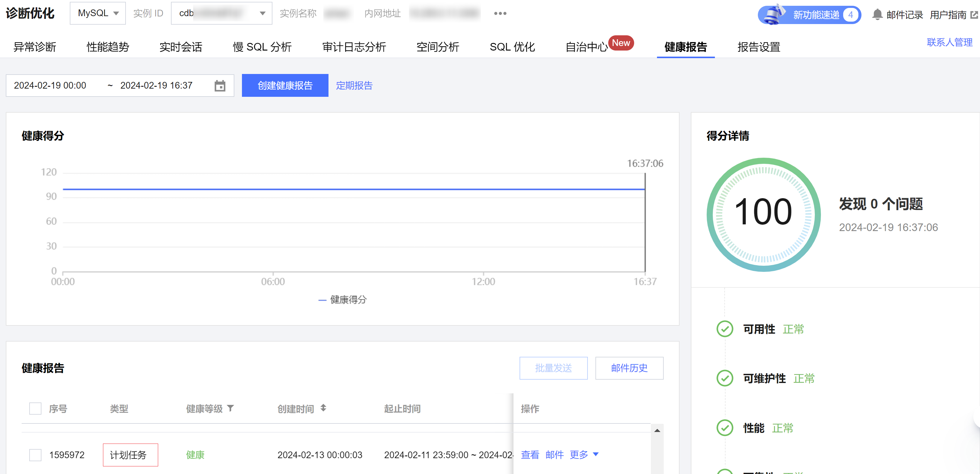Viewport: 980px width, 474px height.
Task: Click the start date input field
Action: coord(50,86)
